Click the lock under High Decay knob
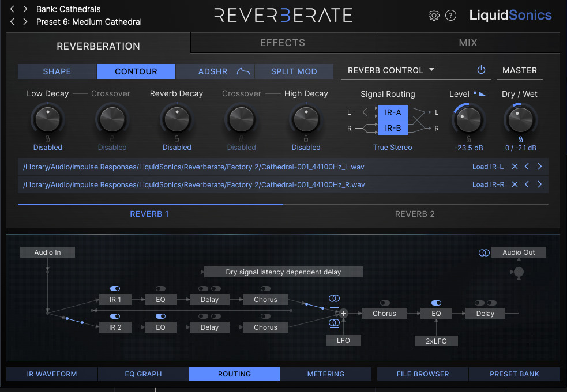This screenshot has width=567, height=392. pyautogui.click(x=306, y=138)
